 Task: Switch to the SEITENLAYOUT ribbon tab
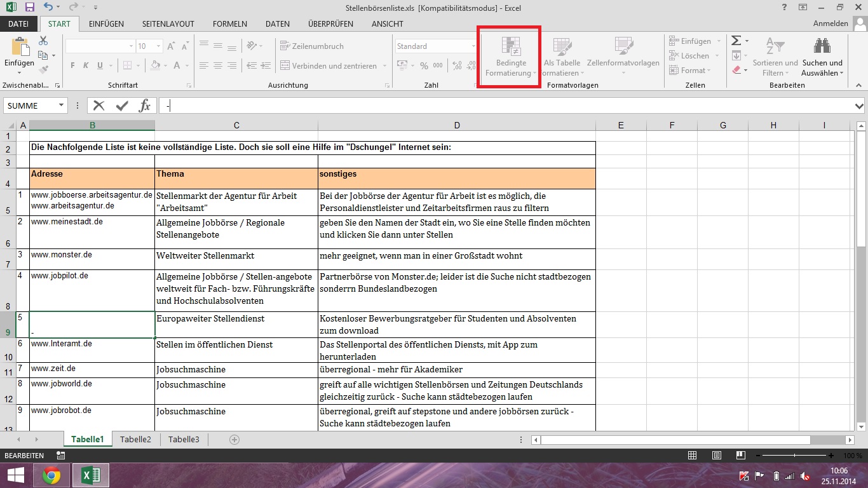168,24
